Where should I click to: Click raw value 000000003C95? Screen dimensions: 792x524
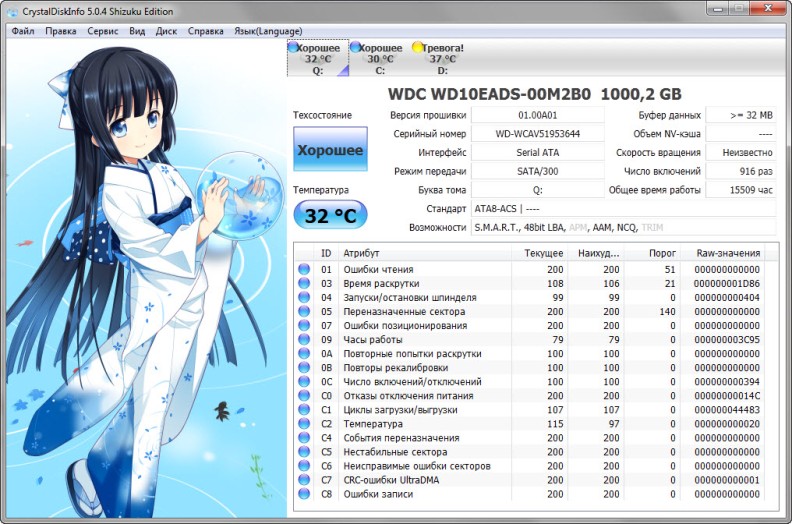[726, 340]
